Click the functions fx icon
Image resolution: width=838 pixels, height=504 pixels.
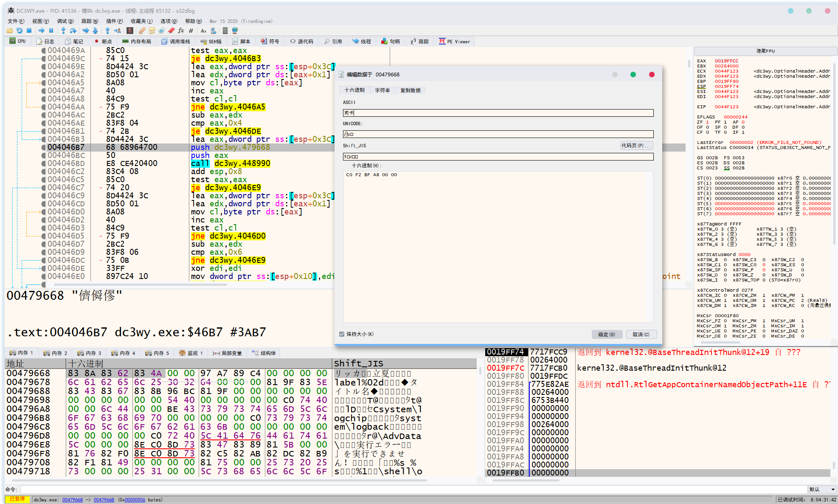tap(181, 31)
